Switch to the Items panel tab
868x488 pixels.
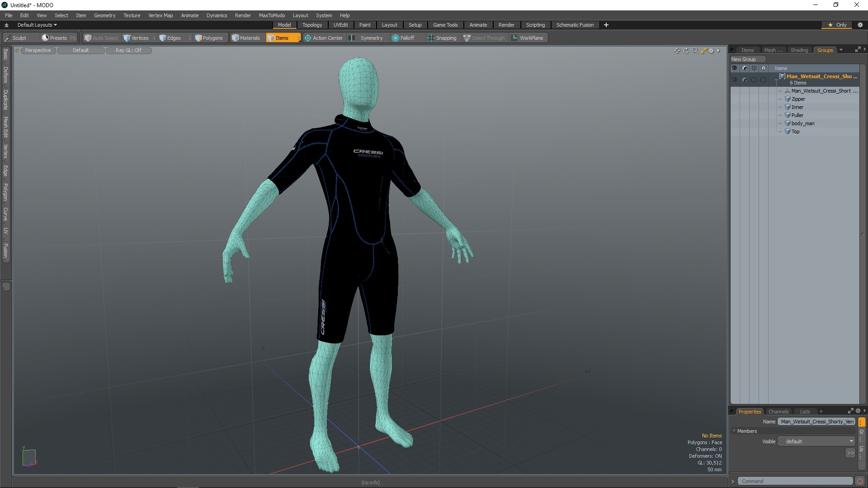(x=747, y=50)
